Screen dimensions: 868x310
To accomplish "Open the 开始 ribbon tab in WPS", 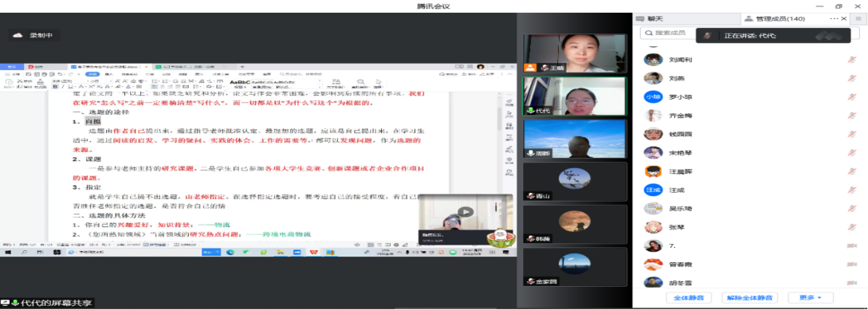I will (93, 73).
